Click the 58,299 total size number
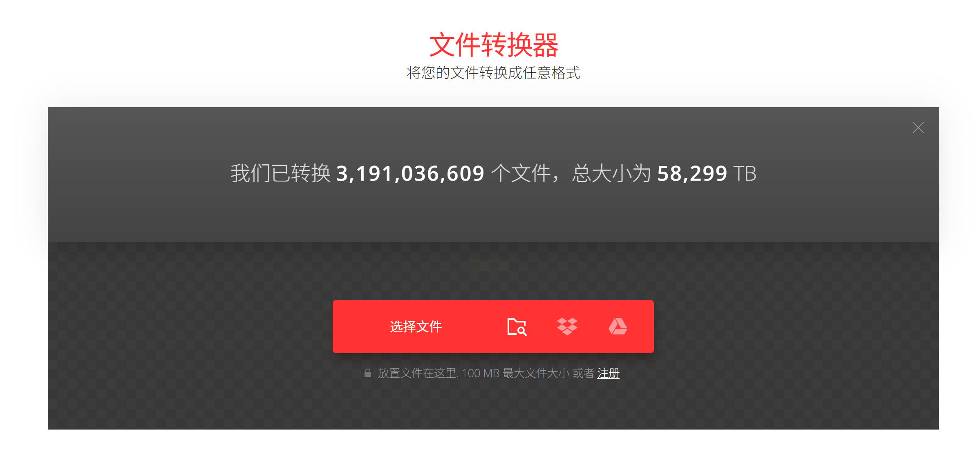 tap(692, 173)
